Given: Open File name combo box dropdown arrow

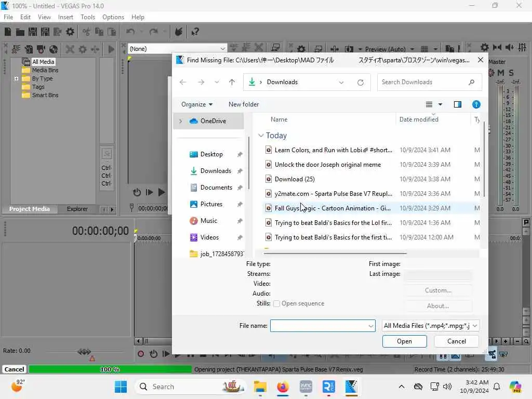Looking at the screenshot, I should [370, 326].
